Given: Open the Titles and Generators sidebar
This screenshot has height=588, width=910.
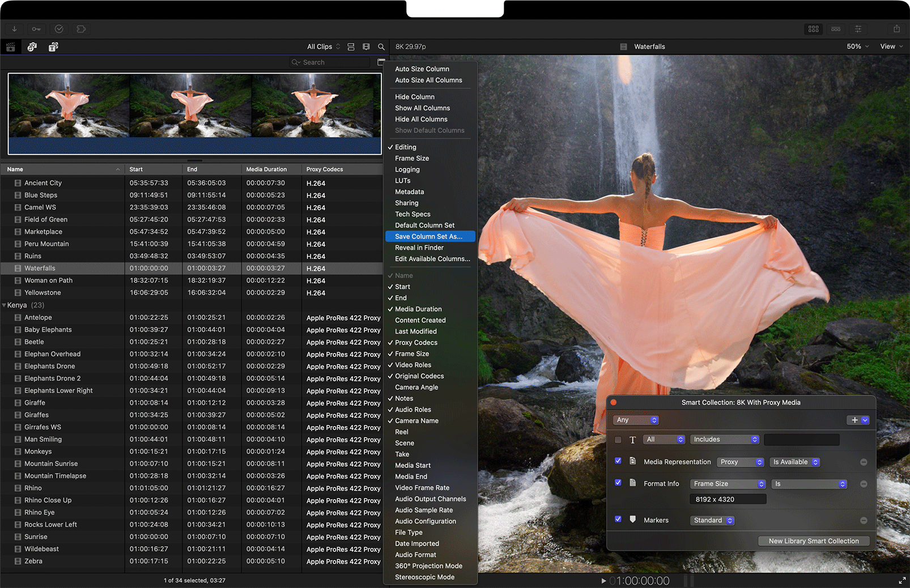Looking at the screenshot, I should click(53, 47).
